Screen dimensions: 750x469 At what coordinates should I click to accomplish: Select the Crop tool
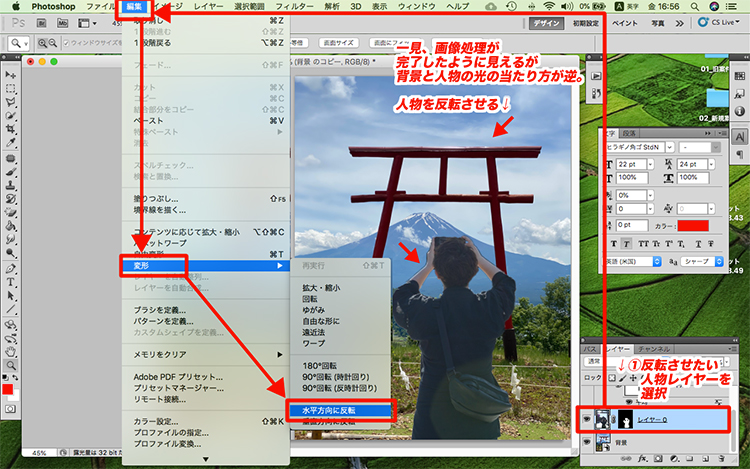10,129
